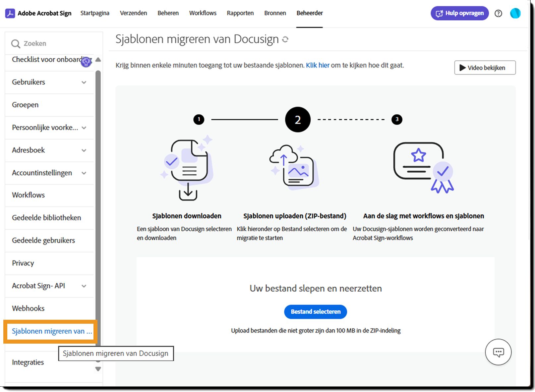535x392 pixels.
Task: Click the page title Sjablonen migreren van Docusign
Action: [197, 39]
